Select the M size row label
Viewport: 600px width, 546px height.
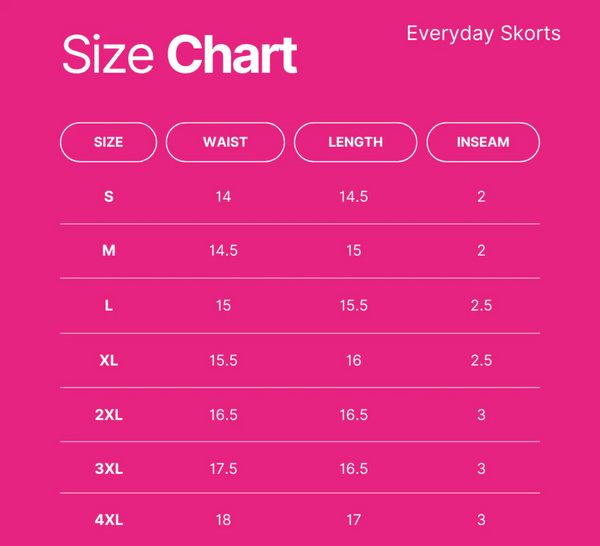109,251
